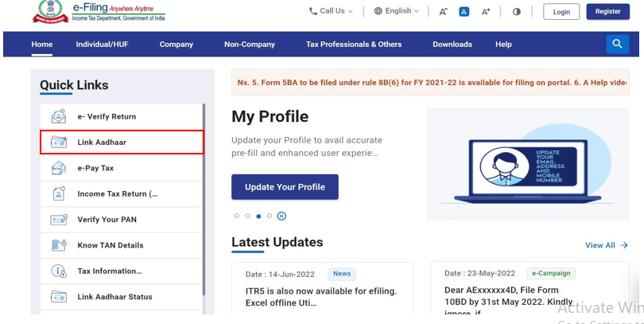Click the Verify Your PAN icon
The image size is (644, 324).
pyautogui.click(x=59, y=220)
